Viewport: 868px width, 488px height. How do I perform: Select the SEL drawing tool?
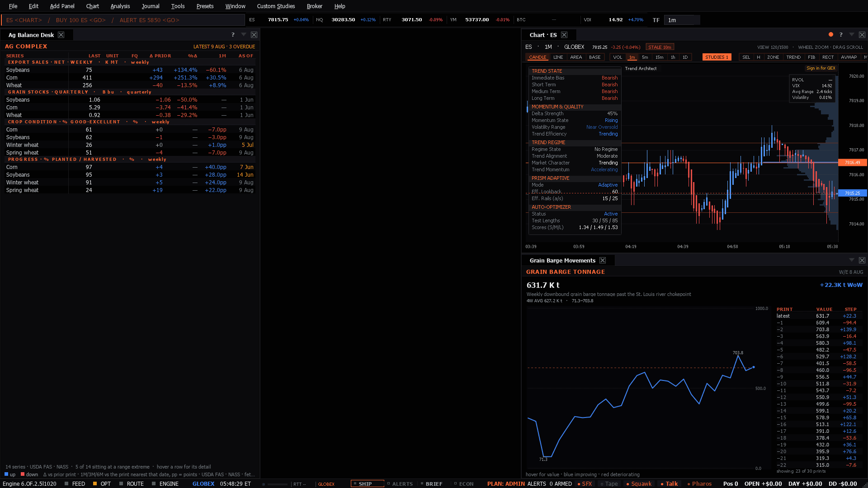click(x=746, y=57)
